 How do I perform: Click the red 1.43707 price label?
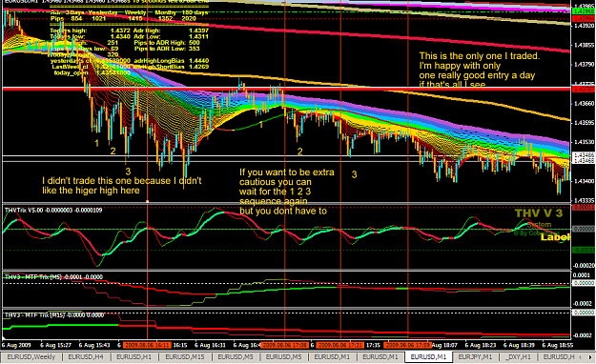point(583,90)
